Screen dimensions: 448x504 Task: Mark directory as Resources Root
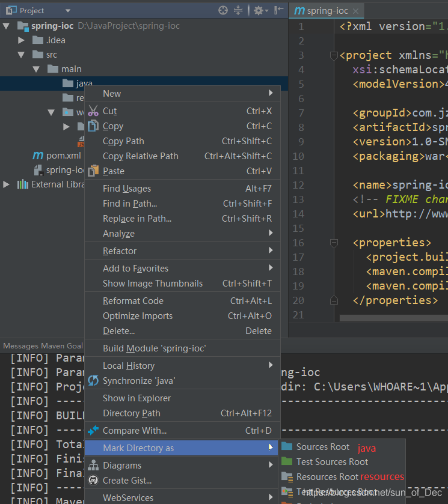tap(343, 477)
